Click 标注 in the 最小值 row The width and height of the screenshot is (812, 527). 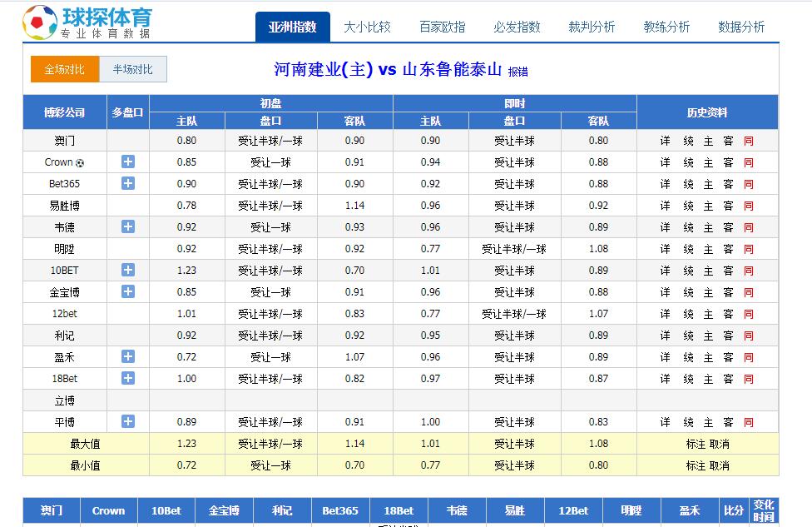click(696, 466)
